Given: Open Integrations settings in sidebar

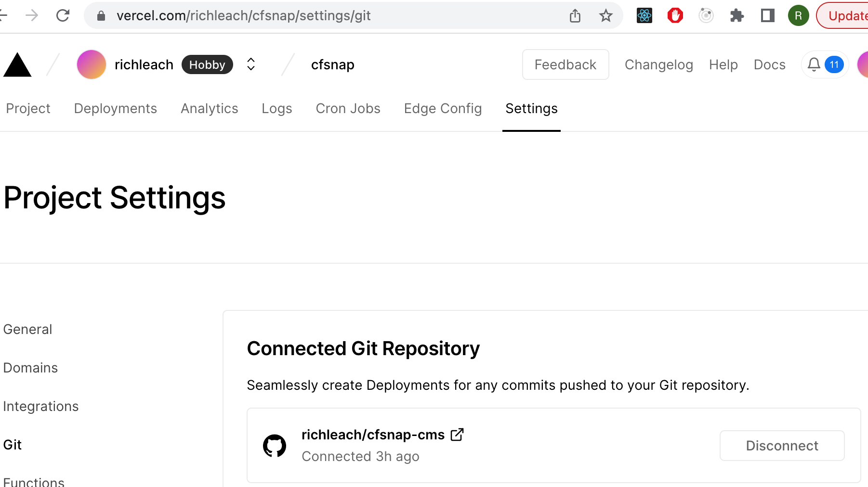Looking at the screenshot, I should [40, 406].
